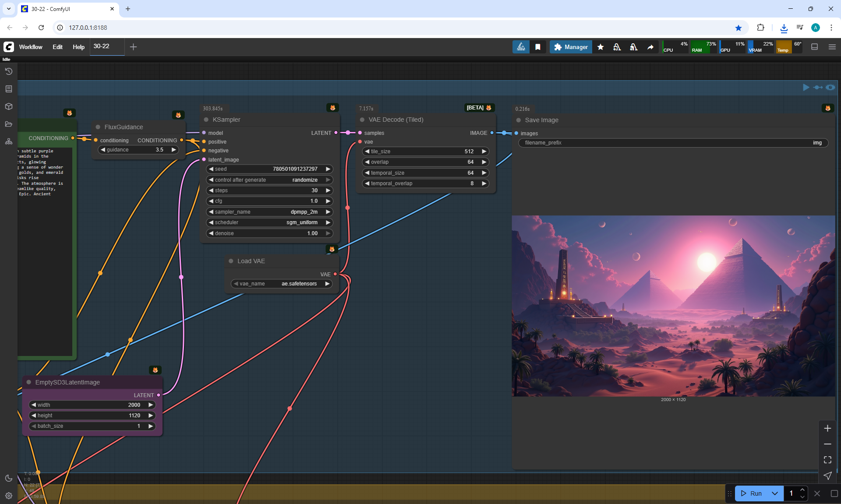Open the Run button dropdown chevron
The image size is (841, 504).
point(775,493)
